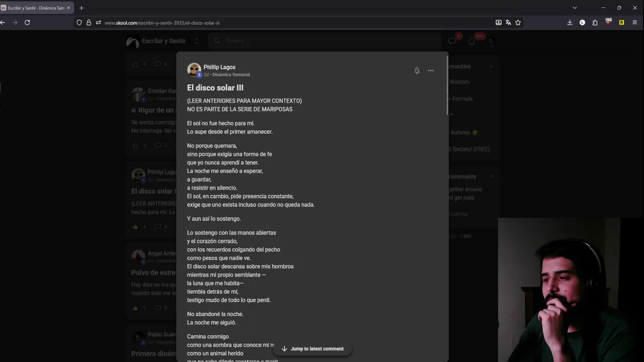Image resolution: width=644 pixels, height=362 pixels.
Task: Open the Dinámica Semanal category link
Action: [231, 74]
